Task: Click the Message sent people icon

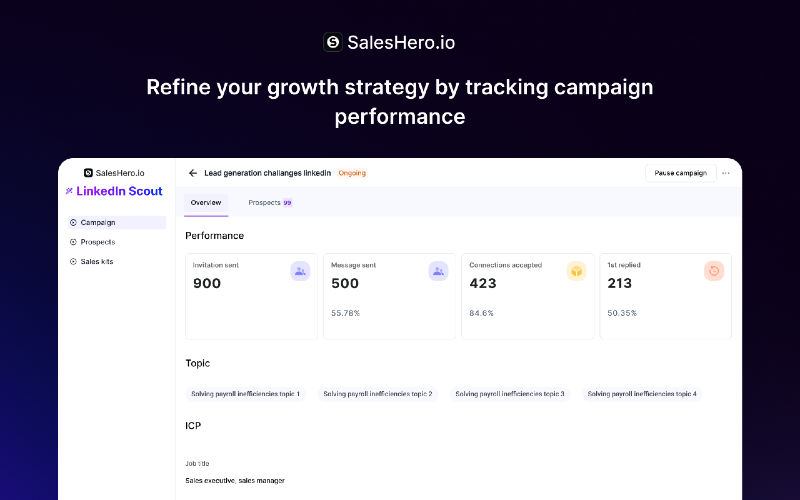Action: pyautogui.click(x=438, y=271)
